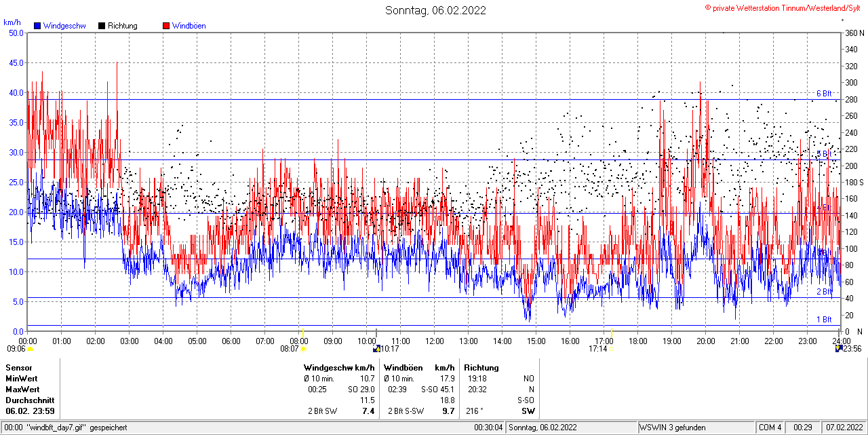The height and width of the screenshot is (435, 868).
Task: Click the current wind speed value 7.4
Action: [x=369, y=411]
